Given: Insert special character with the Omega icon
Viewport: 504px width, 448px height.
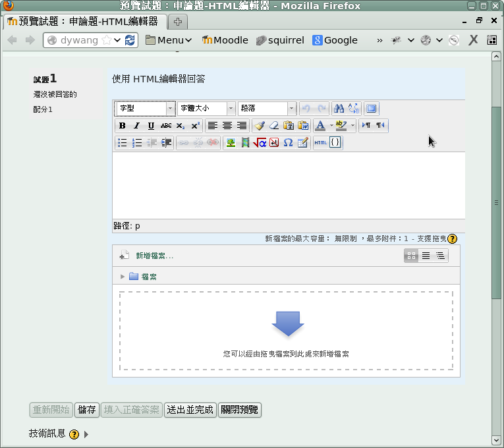Looking at the screenshot, I should tap(288, 143).
